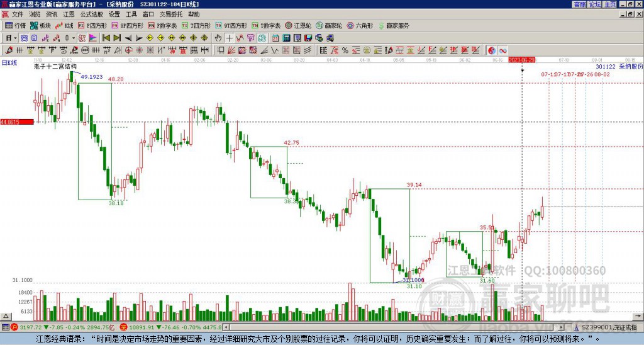Screen dimensions: 644x345
Task: Click the 论坛 button in the title bar
Action: point(595,4)
